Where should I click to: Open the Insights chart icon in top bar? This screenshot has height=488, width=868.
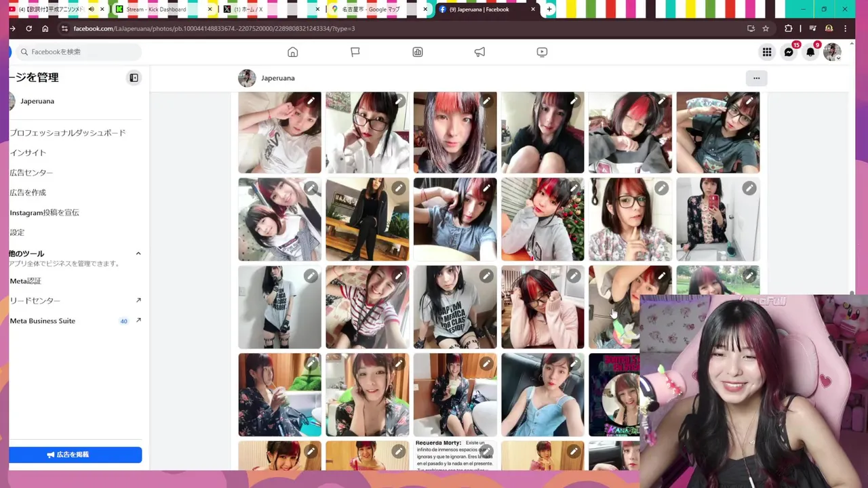coord(418,52)
